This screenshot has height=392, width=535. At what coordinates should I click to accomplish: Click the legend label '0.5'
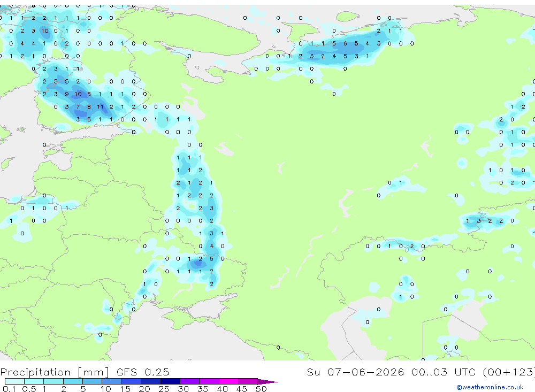[29, 389]
